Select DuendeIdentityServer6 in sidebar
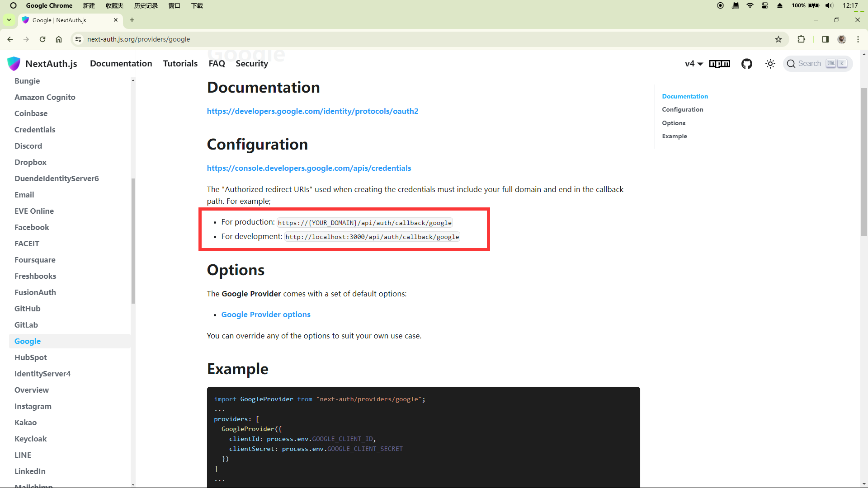 [x=57, y=178]
